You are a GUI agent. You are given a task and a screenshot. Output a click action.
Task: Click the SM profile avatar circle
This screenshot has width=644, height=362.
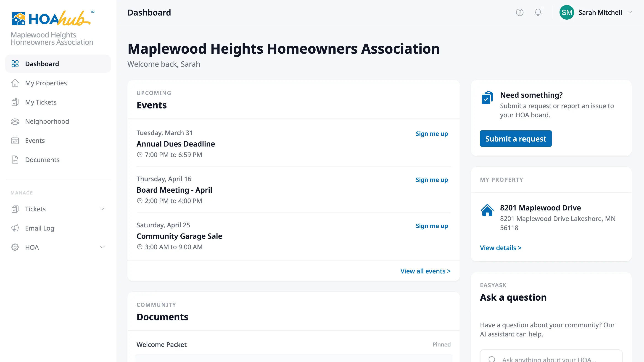[x=567, y=12]
